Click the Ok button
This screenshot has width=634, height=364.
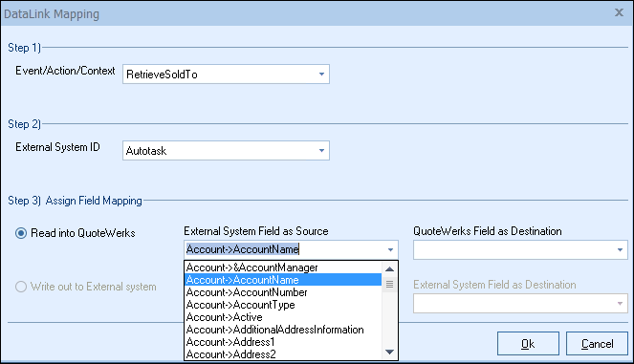[x=528, y=344]
